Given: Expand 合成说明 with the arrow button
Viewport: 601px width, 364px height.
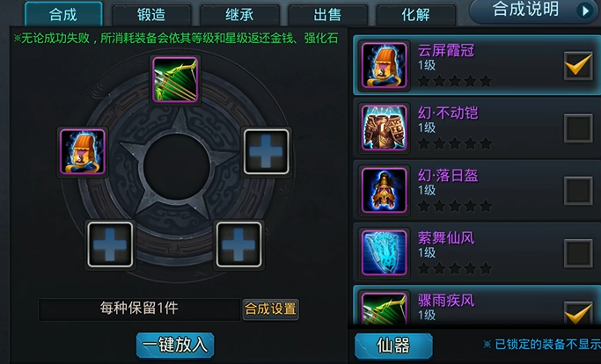Looking at the screenshot, I should coord(585,11).
